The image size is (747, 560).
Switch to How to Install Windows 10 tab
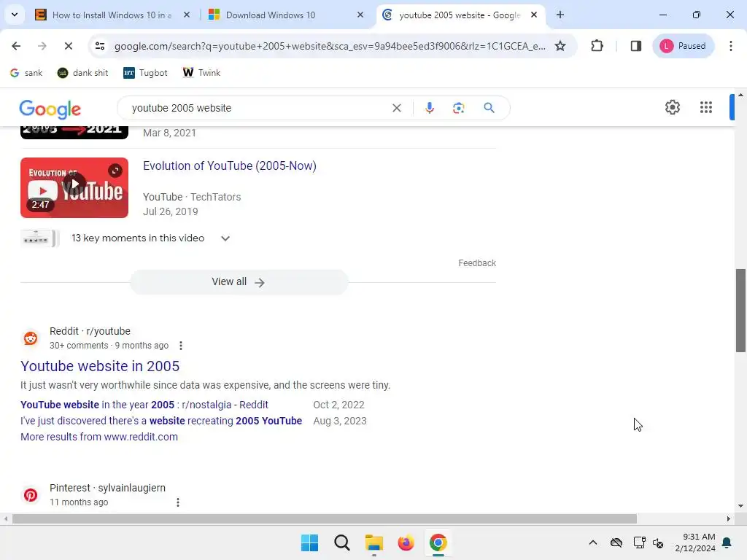(x=112, y=15)
